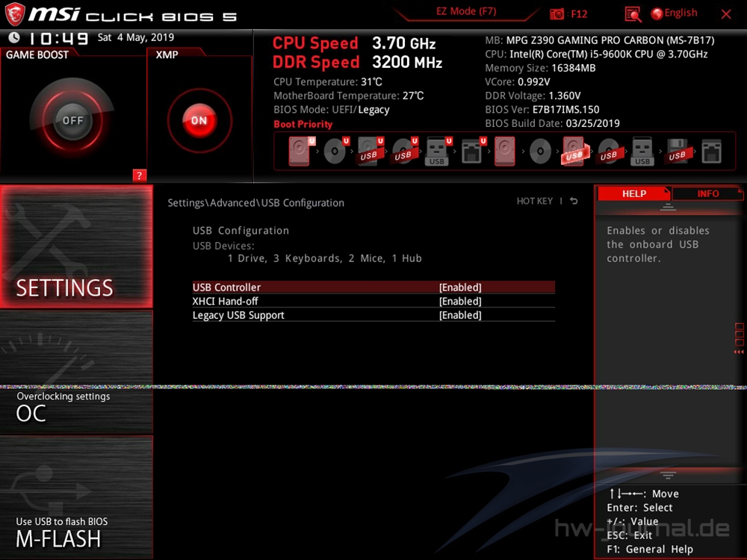Open the Game Boost question mark help

pos(139,175)
